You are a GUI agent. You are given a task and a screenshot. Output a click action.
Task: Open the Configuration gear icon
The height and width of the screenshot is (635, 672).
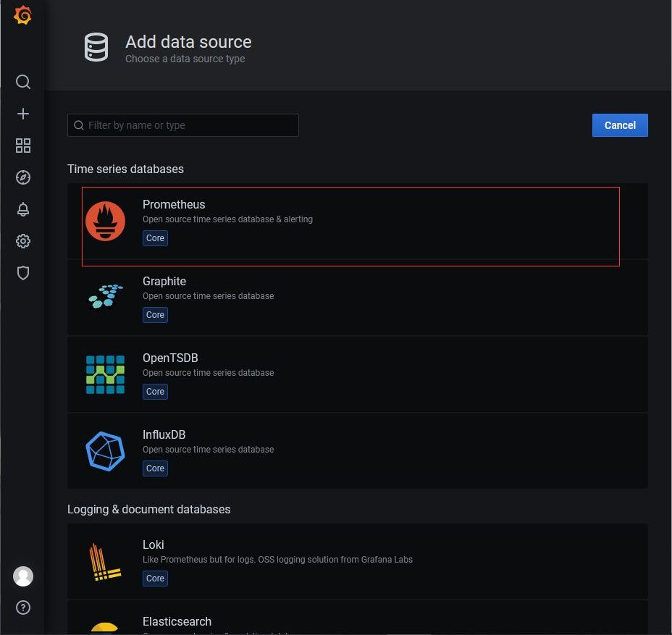[x=23, y=241]
